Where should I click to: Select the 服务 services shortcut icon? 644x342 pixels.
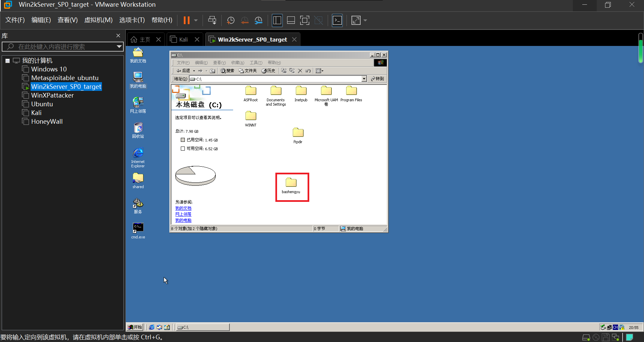[x=138, y=206]
